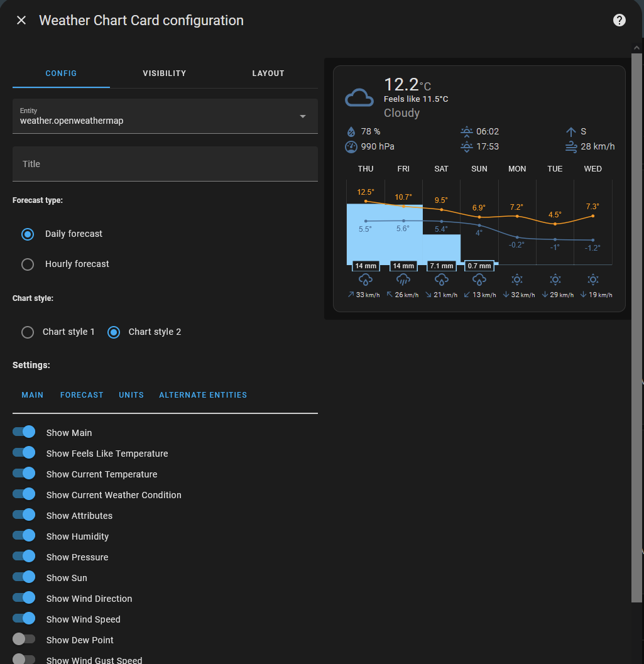This screenshot has width=644, height=664.
Task: Open the Entity dropdown arrow
Action: coord(302,116)
